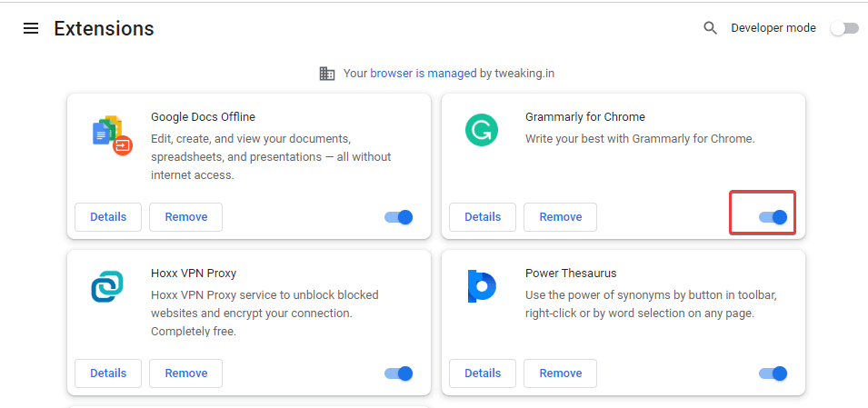Viewport: 868px width, 408px height.
Task: Click the Power Thesaurus icon
Action: (x=482, y=286)
